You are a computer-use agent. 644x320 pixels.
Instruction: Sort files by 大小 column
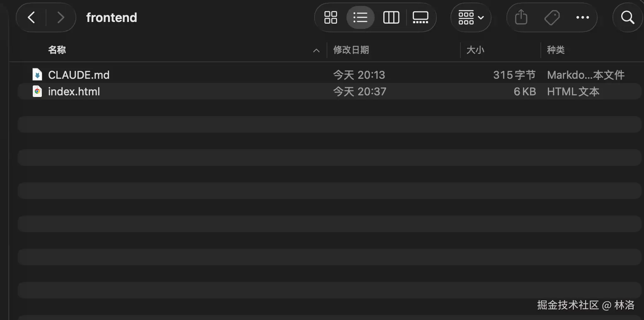(475, 50)
